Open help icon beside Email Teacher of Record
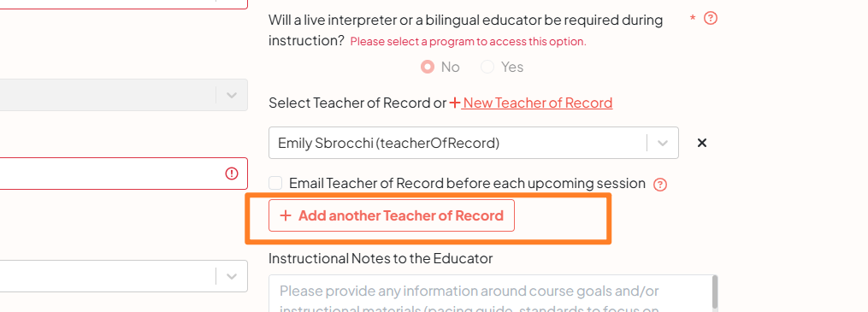868x312 pixels. pyautogui.click(x=660, y=185)
